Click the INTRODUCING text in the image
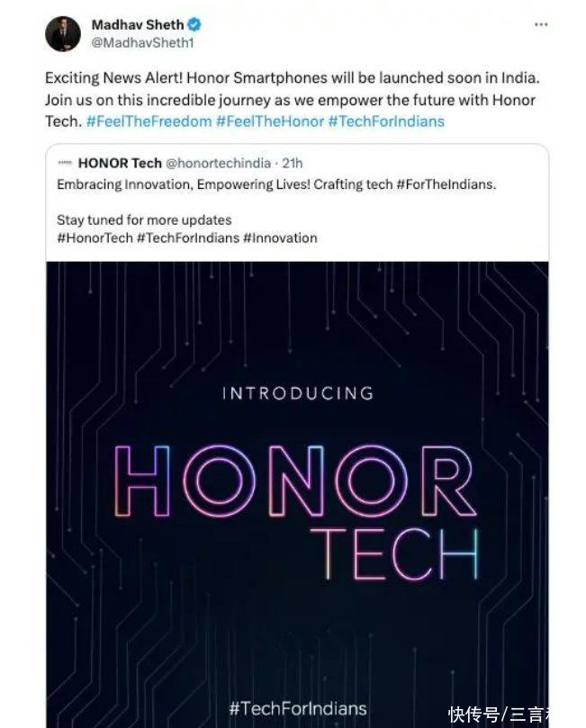Image resolution: width=586 pixels, height=728 pixels. tap(298, 393)
